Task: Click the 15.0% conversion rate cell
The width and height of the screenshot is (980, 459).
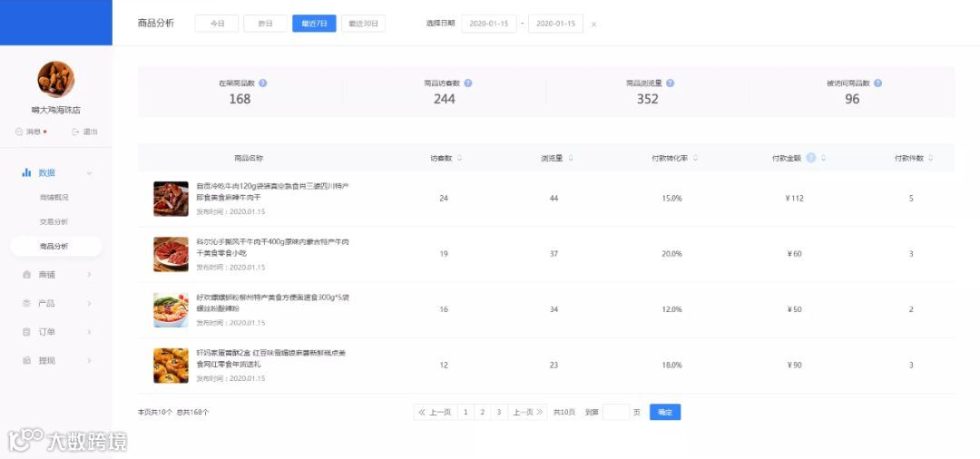Action: click(x=671, y=199)
